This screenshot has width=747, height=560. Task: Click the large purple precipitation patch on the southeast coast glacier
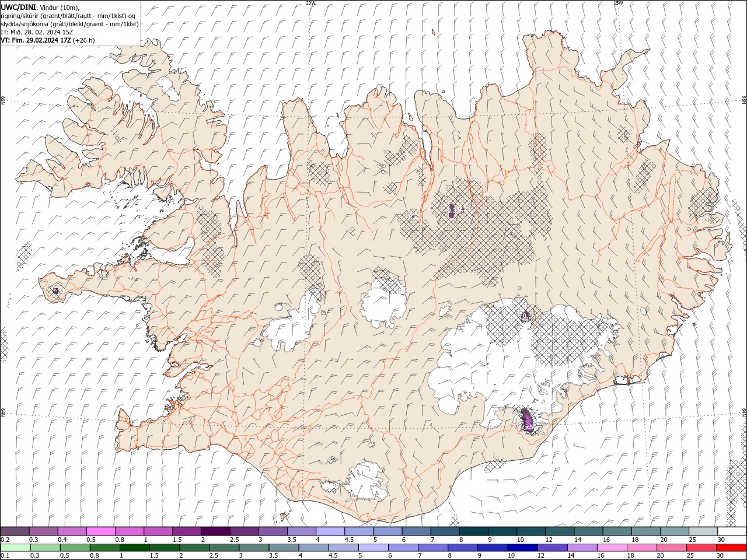527,420
